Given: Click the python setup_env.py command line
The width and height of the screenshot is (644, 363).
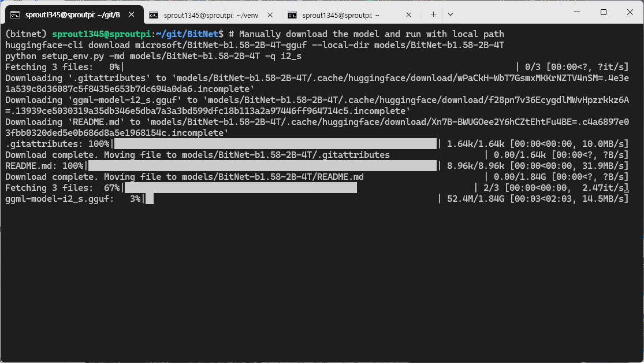Looking at the screenshot, I should pyautogui.click(x=153, y=56).
